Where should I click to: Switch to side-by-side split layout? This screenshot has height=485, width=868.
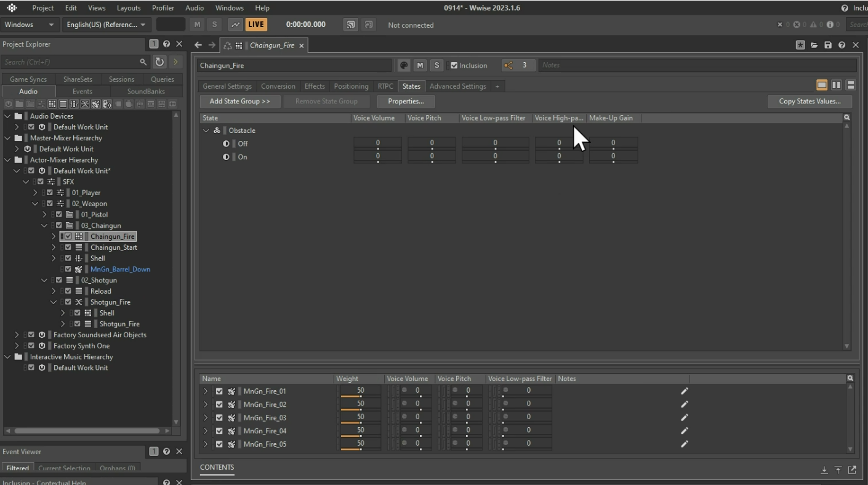click(837, 85)
